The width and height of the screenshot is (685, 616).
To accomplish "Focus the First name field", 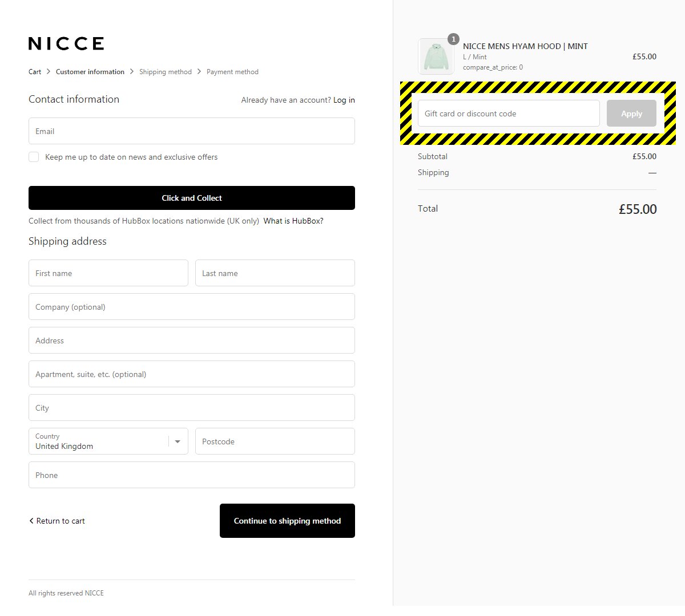I will pyautogui.click(x=108, y=273).
